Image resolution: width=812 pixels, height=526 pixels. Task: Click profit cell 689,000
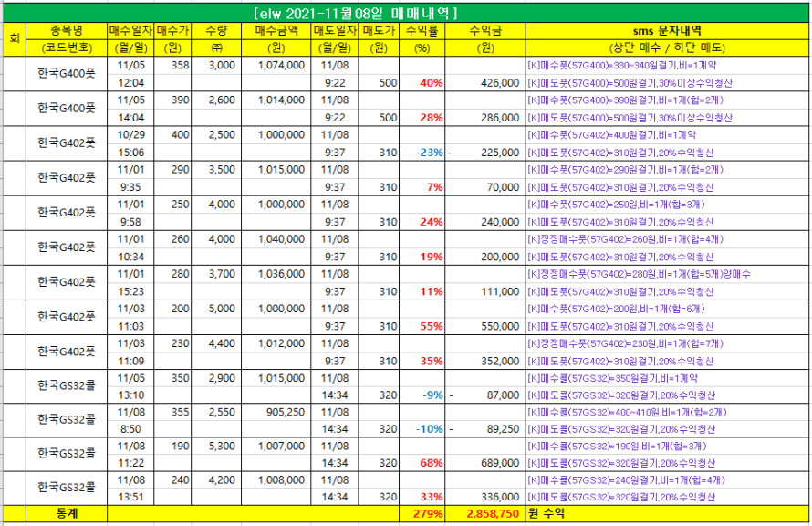tap(485, 463)
